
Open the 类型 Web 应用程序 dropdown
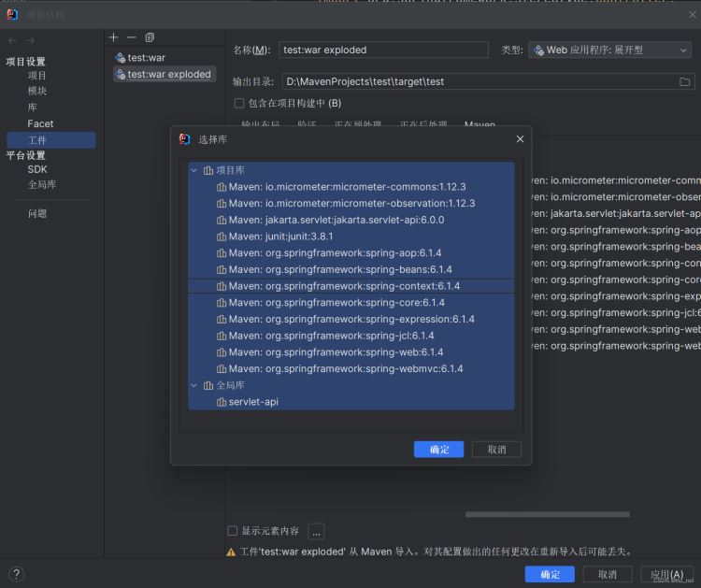click(x=609, y=50)
